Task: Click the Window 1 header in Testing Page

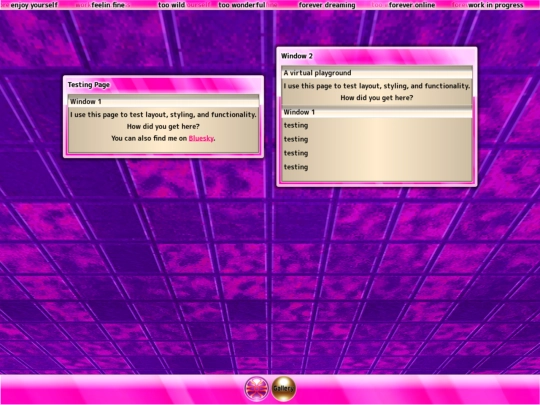Action: click(x=163, y=101)
